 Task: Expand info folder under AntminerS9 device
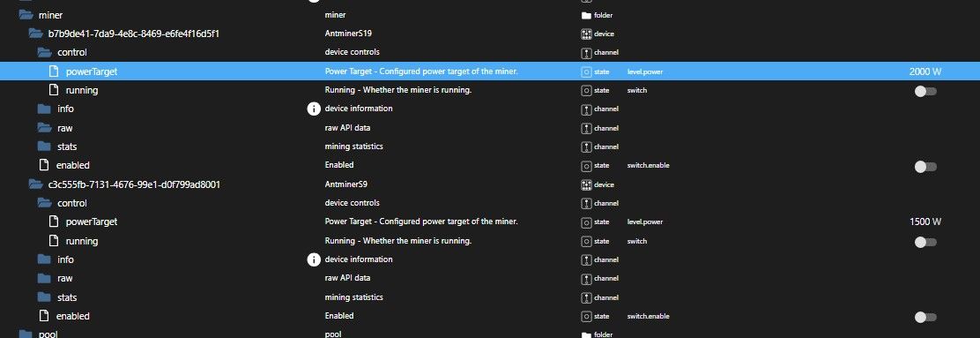click(44, 259)
